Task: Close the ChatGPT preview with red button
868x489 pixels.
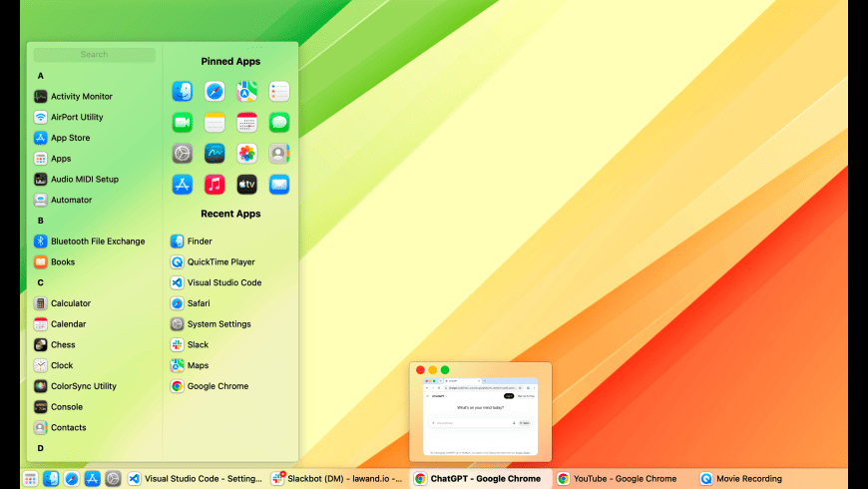Action: 420,370
